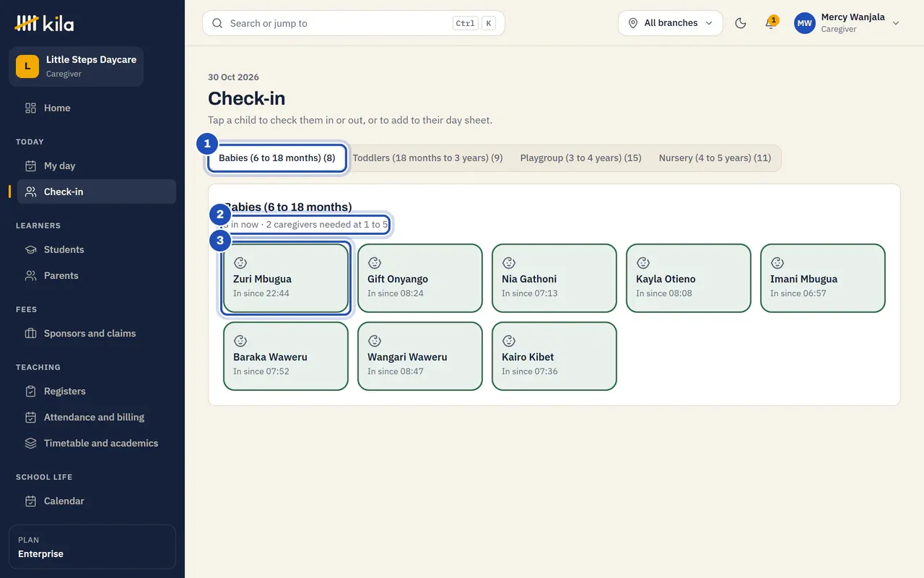924x578 pixels.
Task: Tap the Imani Mbugua child card
Action: [823, 278]
